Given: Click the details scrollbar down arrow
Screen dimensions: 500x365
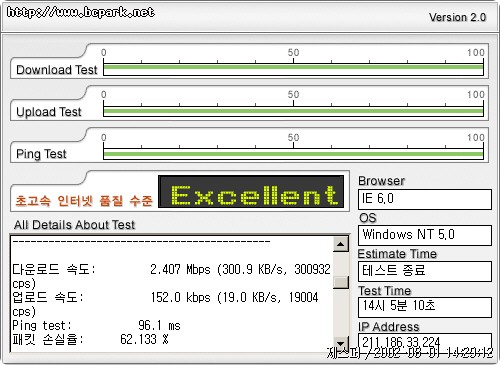Looking at the screenshot, I should pyautogui.click(x=341, y=344).
